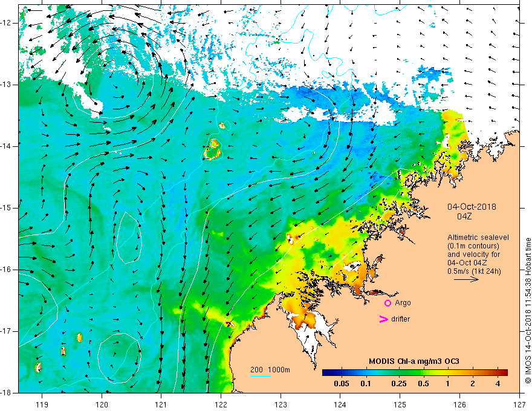Click the colorbar tick label 0.05
This screenshot has width=532, height=411.
pyautogui.click(x=342, y=384)
